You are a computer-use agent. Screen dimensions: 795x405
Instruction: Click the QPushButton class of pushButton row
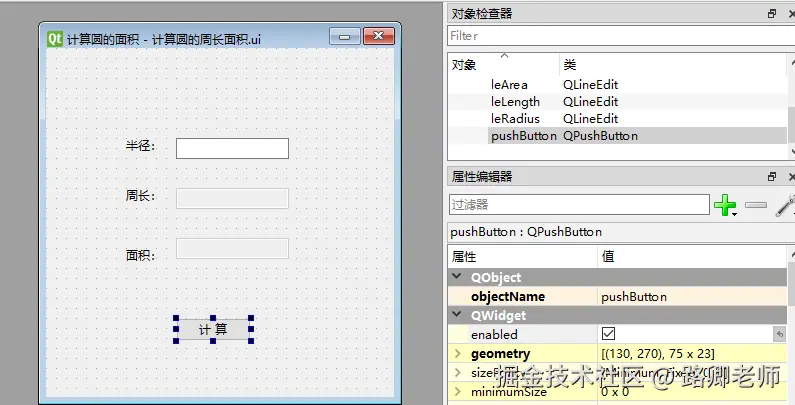600,136
